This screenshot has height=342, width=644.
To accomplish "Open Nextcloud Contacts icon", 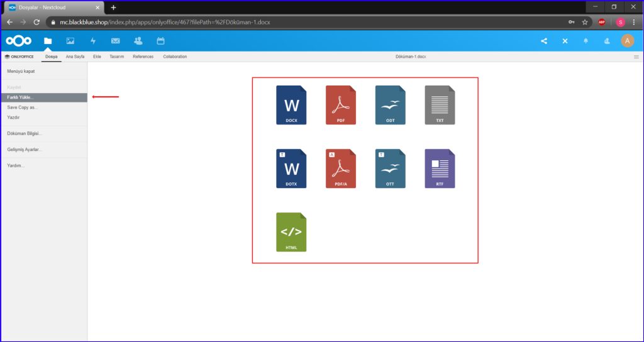I will [x=138, y=41].
